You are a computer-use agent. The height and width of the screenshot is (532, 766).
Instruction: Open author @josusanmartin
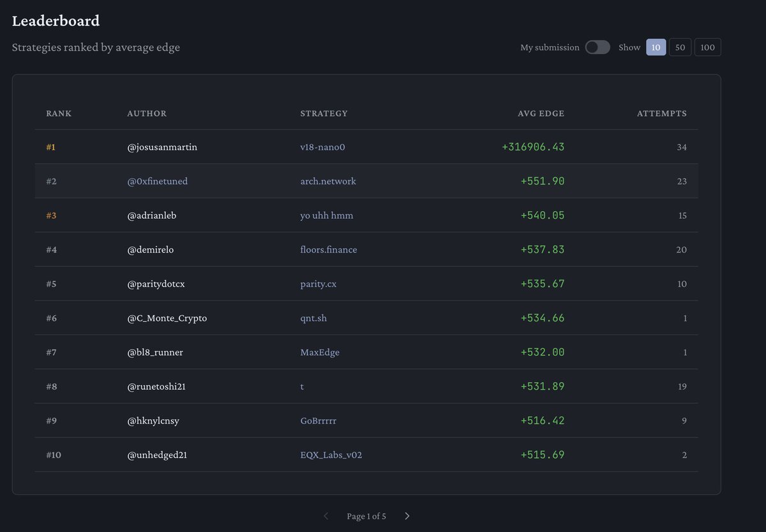pos(162,147)
